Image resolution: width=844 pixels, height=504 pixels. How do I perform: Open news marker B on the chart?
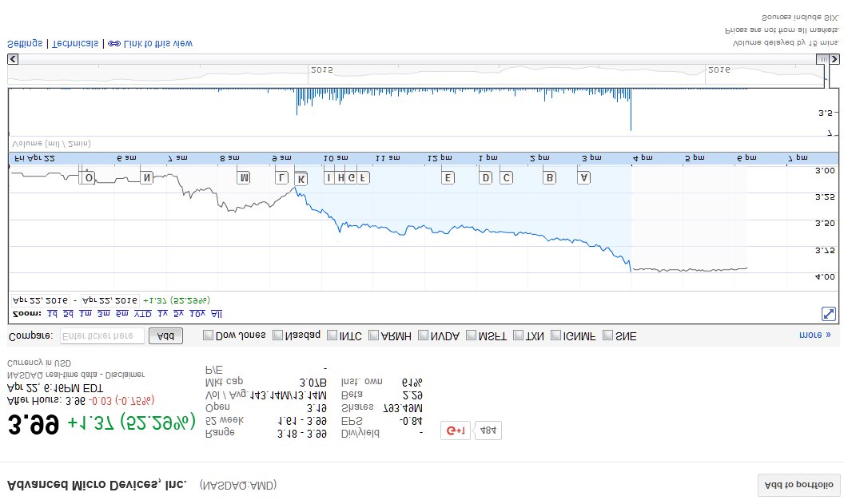coord(549,177)
